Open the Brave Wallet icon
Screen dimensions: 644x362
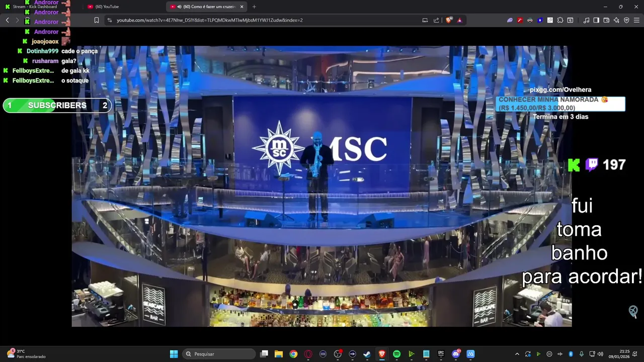606,20
